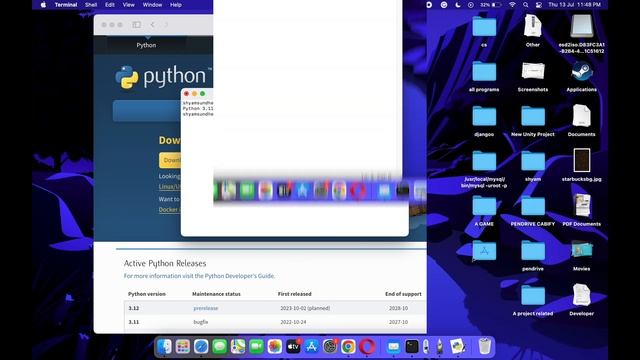The height and width of the screenshot is (360, 640).
Task: Launch Google Chrome from the Dock
Action: [348, 347]
